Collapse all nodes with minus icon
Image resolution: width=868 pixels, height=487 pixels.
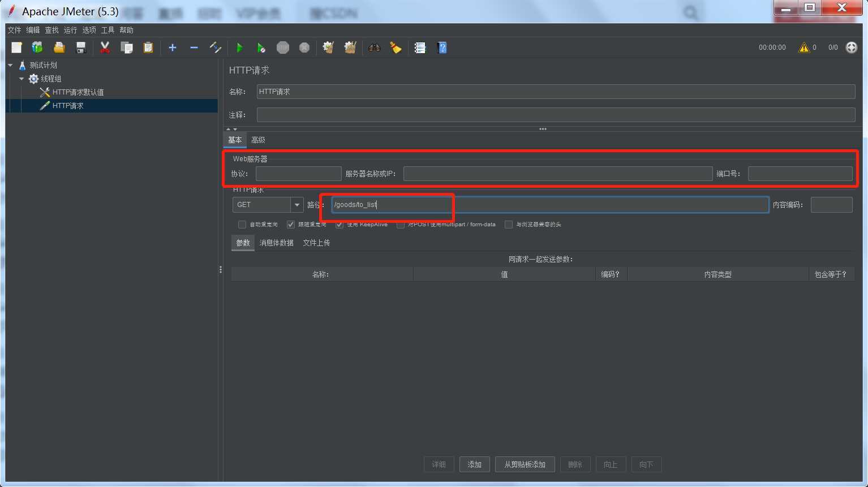tap(194, 48)
